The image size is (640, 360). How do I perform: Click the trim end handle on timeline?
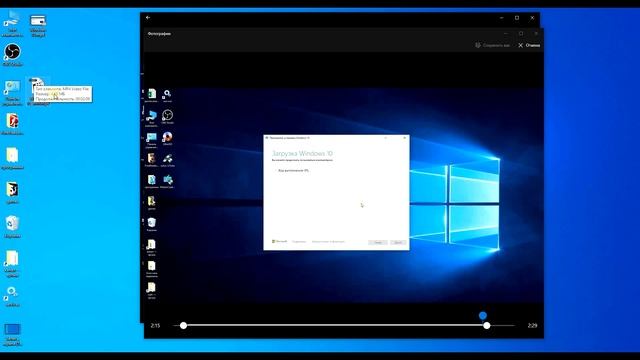click(x=487, y=325)
